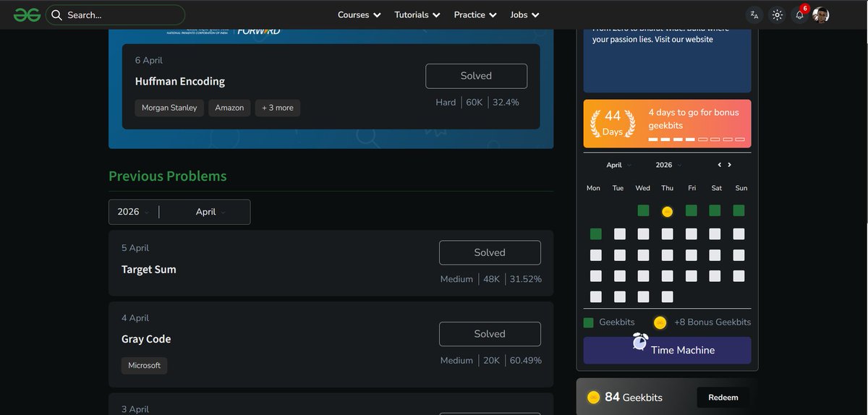Click the bonus geekbits progress dashes

696,139
